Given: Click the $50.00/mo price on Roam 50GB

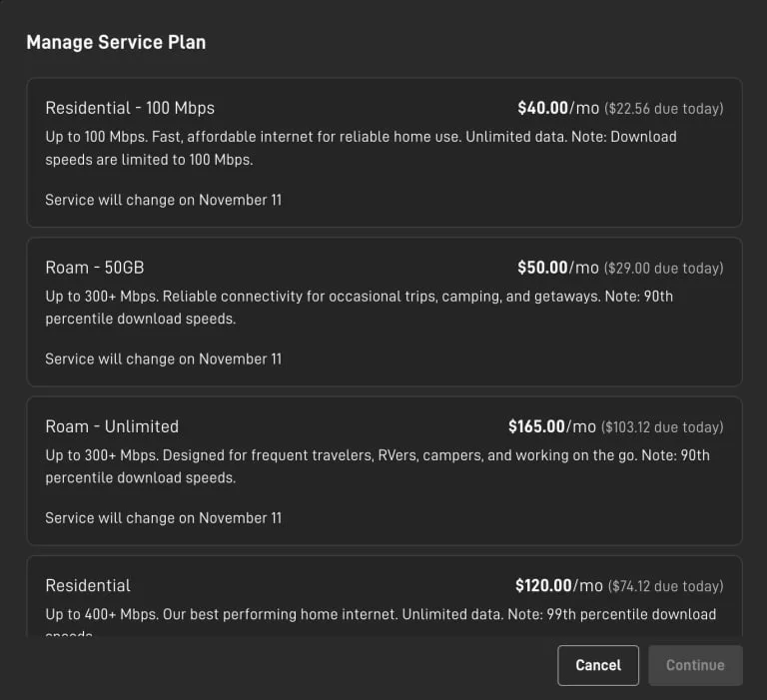Looking at the screenshot, I should point(557,268).
